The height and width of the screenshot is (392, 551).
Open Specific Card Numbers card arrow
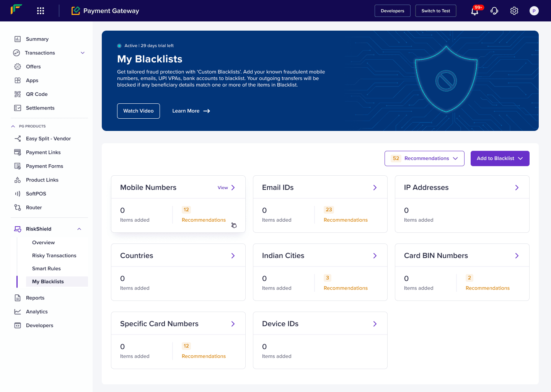[233, 324]
